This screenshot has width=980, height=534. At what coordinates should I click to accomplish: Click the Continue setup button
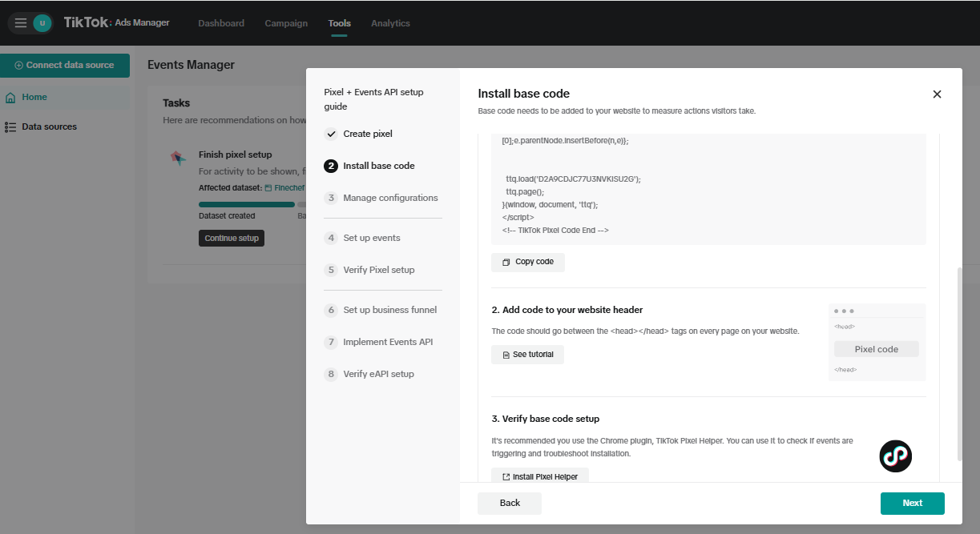232,238
